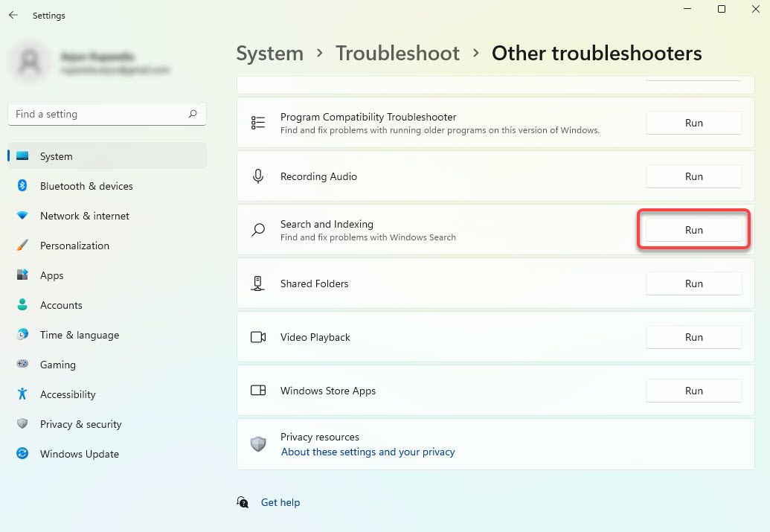
Task: Select the Gaming sidebar icon
Action: click(23, 365)
